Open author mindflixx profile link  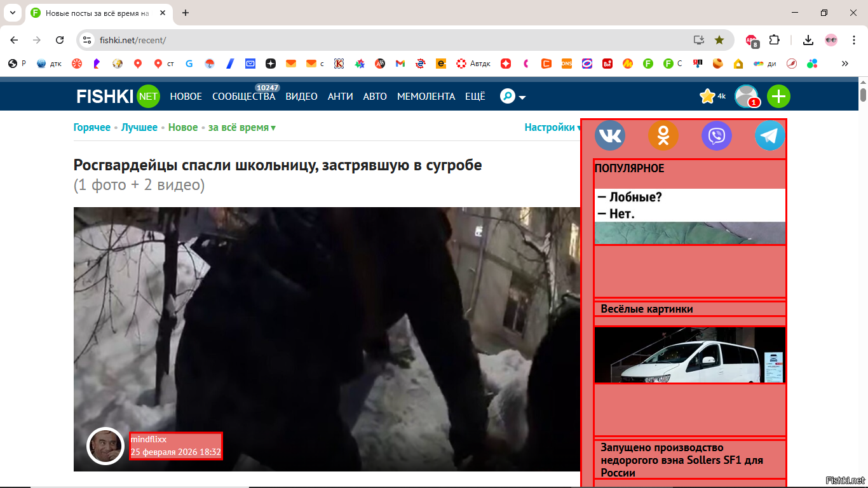click(x=149, y=439)
